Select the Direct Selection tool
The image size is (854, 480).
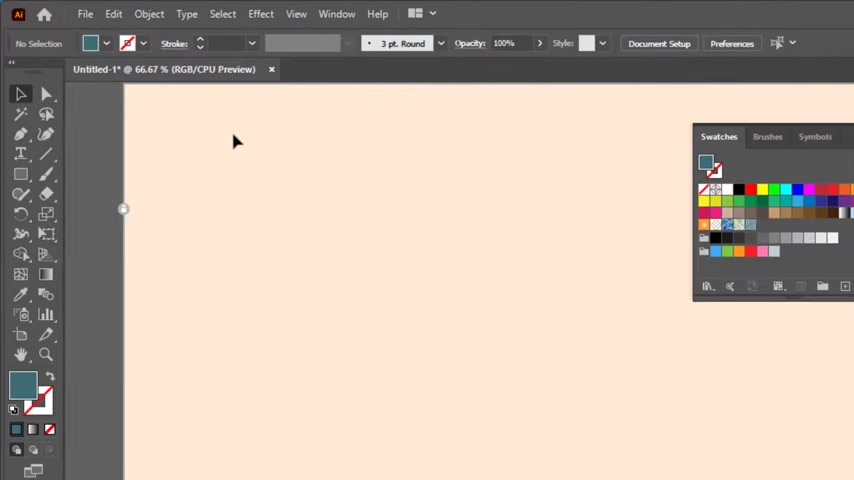click(x=46, y=94)
